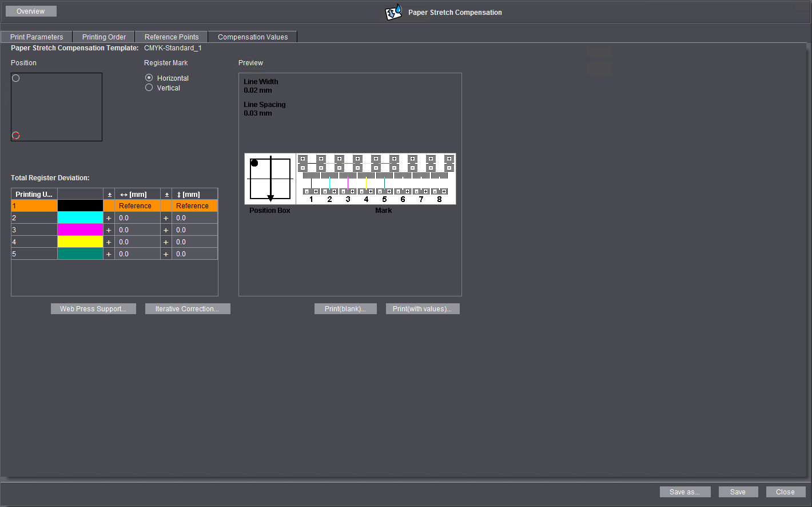Screen dimensions: 812x507
Task: Toggle horizontal sign for printing unit 5
Action: (x=109, y=254)
